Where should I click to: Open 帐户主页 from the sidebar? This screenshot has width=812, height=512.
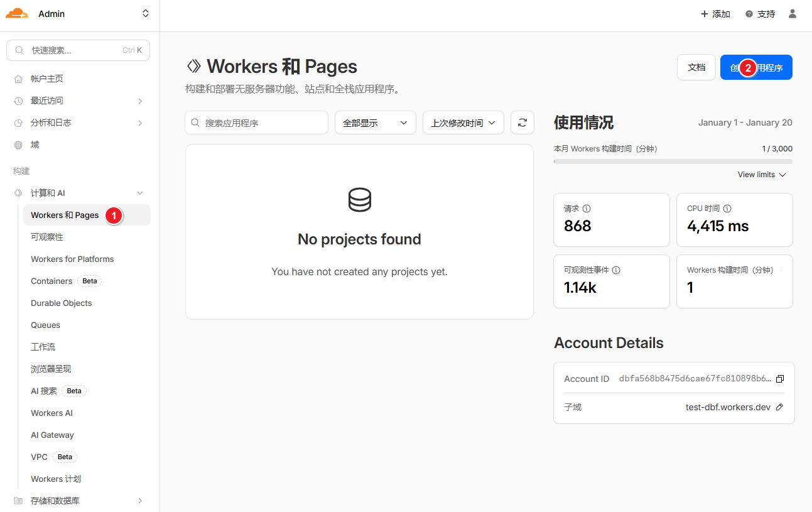(x=47, y=79)
